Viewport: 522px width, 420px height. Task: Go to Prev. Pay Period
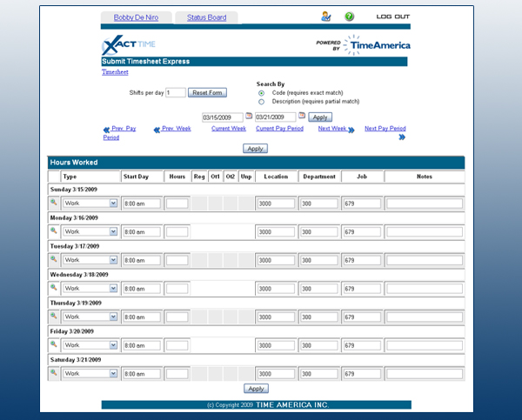(x=120, y=133)
